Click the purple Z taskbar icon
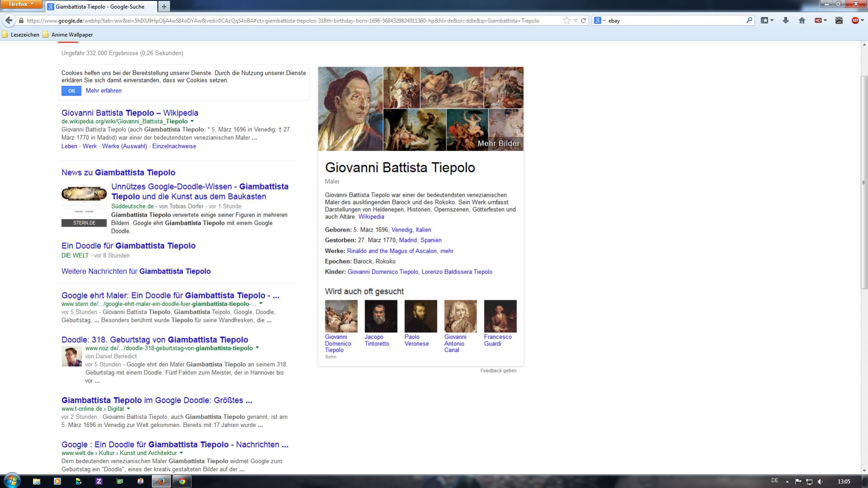The height and width of the screenshot is (488, 868). (99, 481)
